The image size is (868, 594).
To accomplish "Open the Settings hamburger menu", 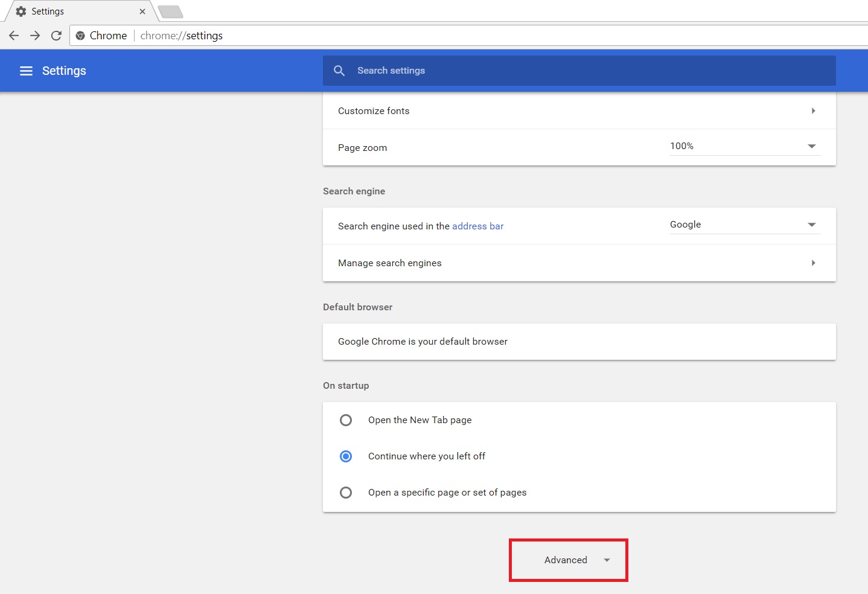I will tap(26, 71).
